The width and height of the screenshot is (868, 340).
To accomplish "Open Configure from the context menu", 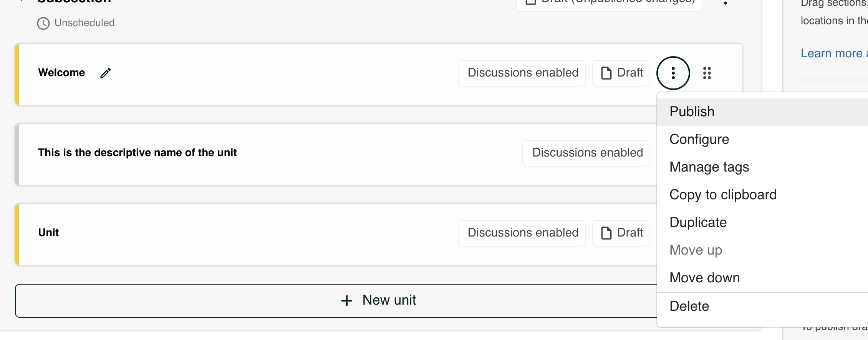I will tap(699, 139).
